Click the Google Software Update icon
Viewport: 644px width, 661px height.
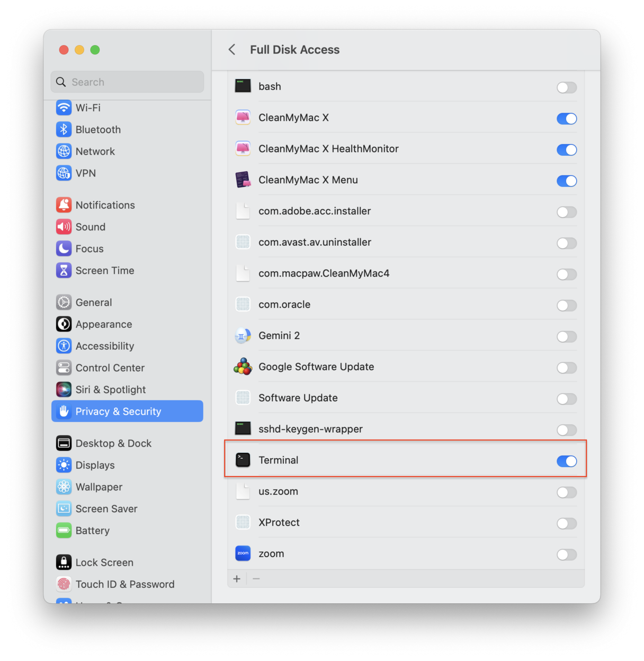[x=243, y=367]
